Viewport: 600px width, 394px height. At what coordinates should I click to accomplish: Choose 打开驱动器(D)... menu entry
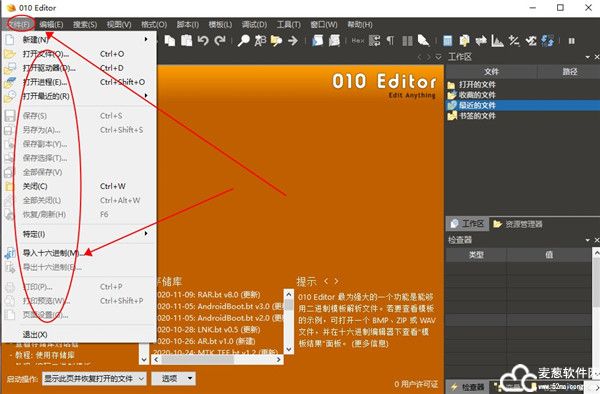pos(79,68)
